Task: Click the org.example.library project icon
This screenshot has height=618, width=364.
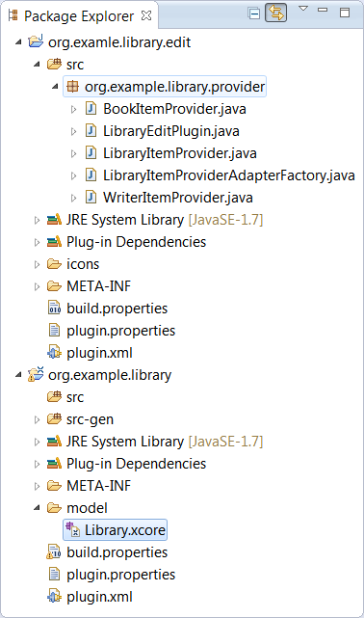Action: point(36,374)
